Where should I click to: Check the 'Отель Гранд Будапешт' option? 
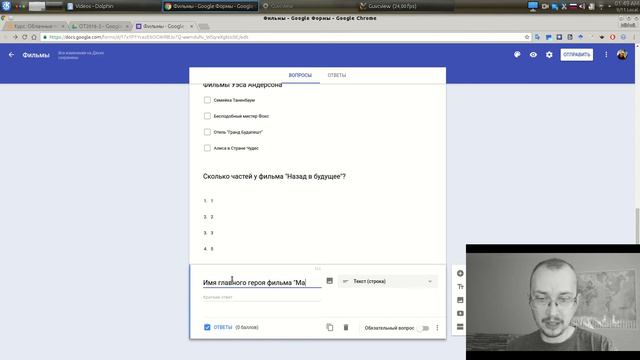pyautogui.click(x=207, y=132)
